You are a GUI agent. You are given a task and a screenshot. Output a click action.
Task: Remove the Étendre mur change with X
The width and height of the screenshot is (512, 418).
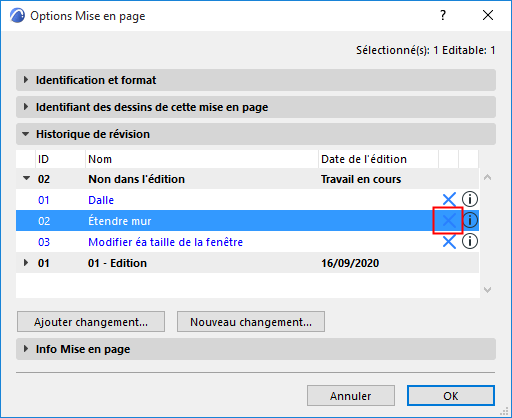tap(449, 220)
